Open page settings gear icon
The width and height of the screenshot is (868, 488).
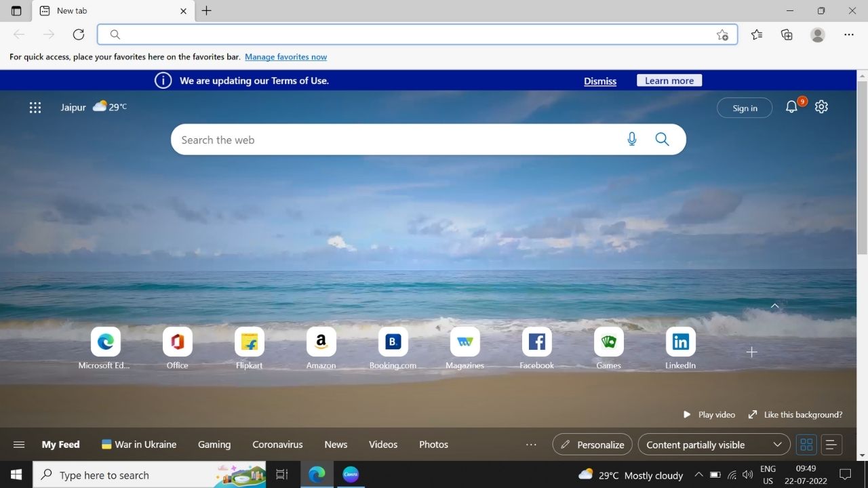pos(821,107)
